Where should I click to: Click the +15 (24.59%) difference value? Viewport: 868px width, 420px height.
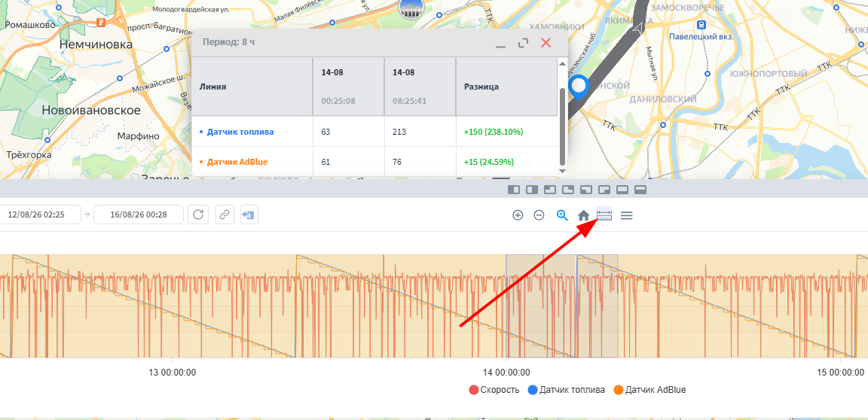pos(488,162)
